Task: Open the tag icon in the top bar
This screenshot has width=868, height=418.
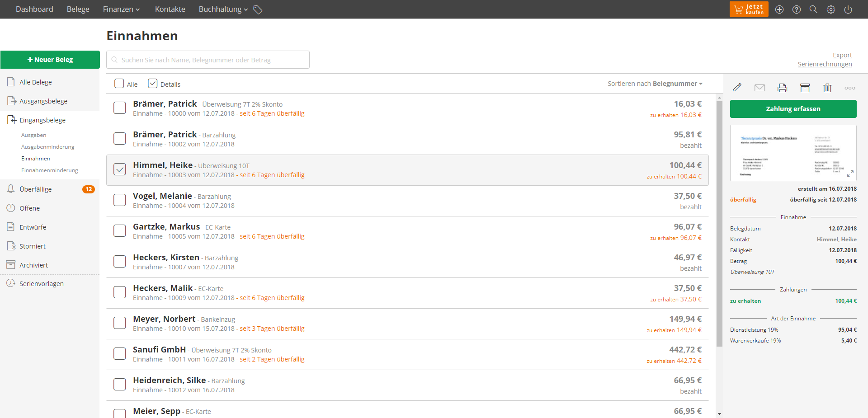Action: (258, 9)
